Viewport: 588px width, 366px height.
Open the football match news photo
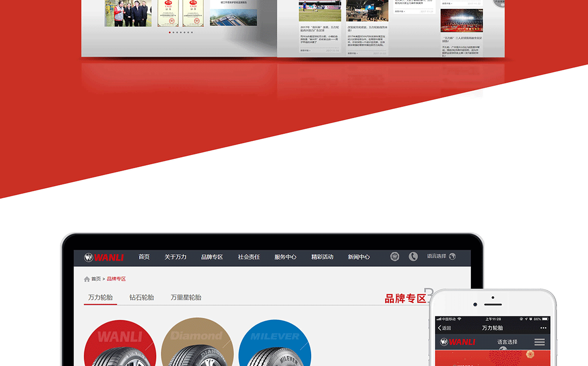point(320,10)
